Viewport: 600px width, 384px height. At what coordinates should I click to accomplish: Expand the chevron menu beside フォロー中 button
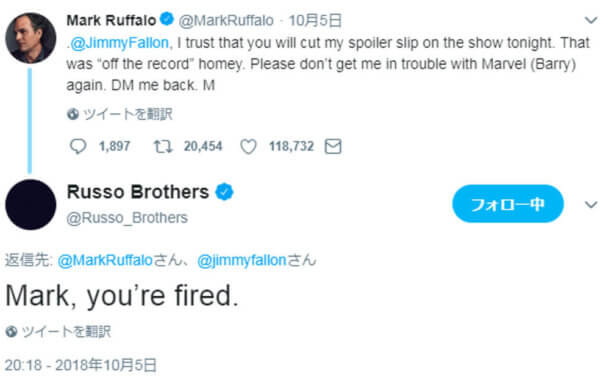click(x=591, y=205)
